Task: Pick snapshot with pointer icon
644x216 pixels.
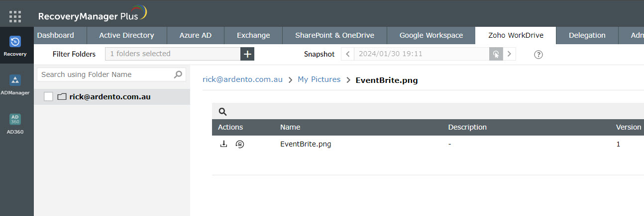Action: click(x=496, y=54)
